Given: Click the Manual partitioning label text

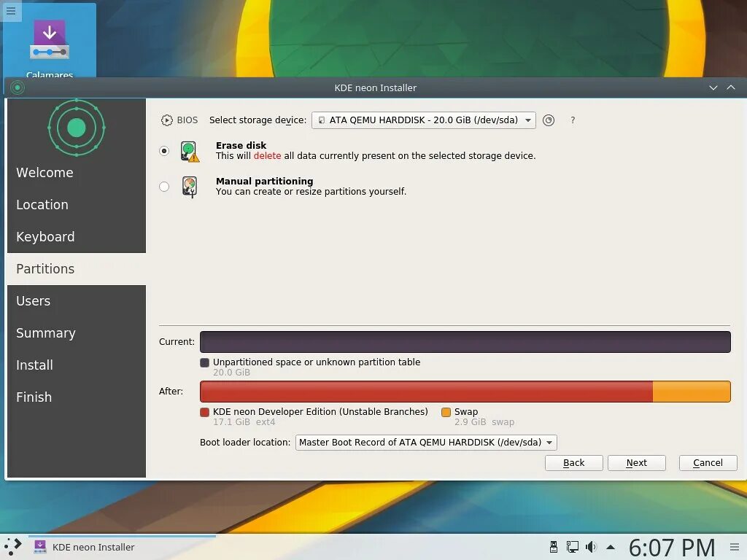Looking at the screenshot, I should point(264,181).
